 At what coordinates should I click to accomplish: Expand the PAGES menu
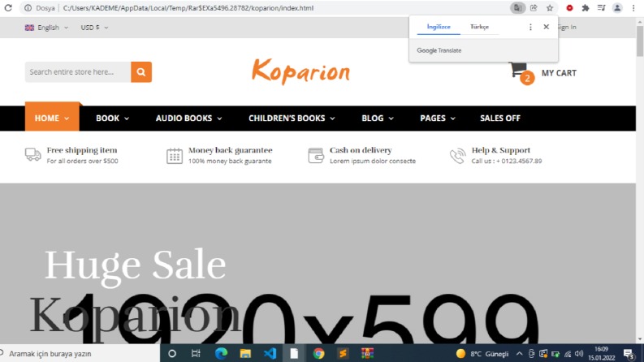coord(438,119)
